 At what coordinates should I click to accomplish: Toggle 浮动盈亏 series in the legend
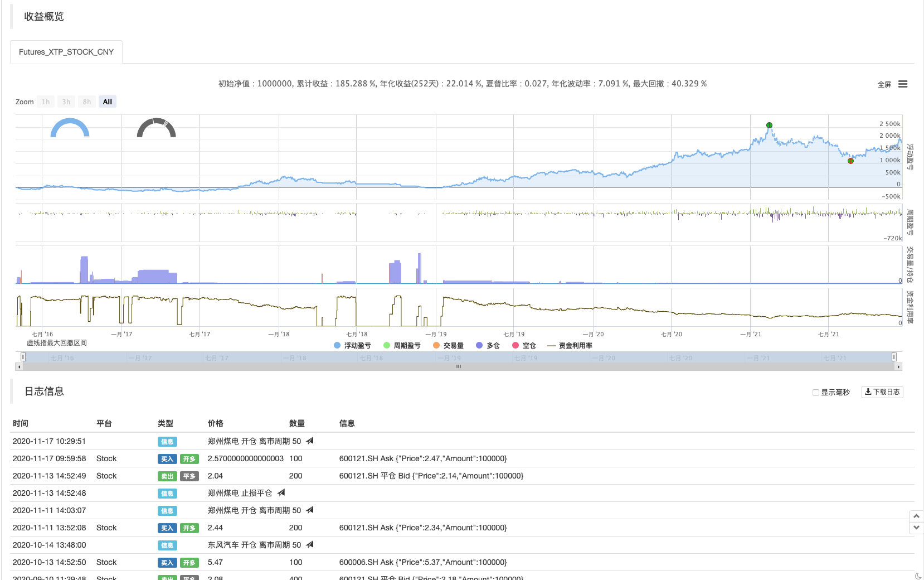[352, 346]
